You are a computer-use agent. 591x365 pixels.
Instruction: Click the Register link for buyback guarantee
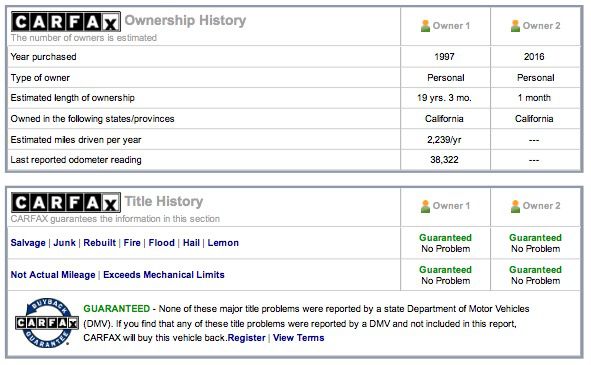pyautogui.click(x=247, y=338)
